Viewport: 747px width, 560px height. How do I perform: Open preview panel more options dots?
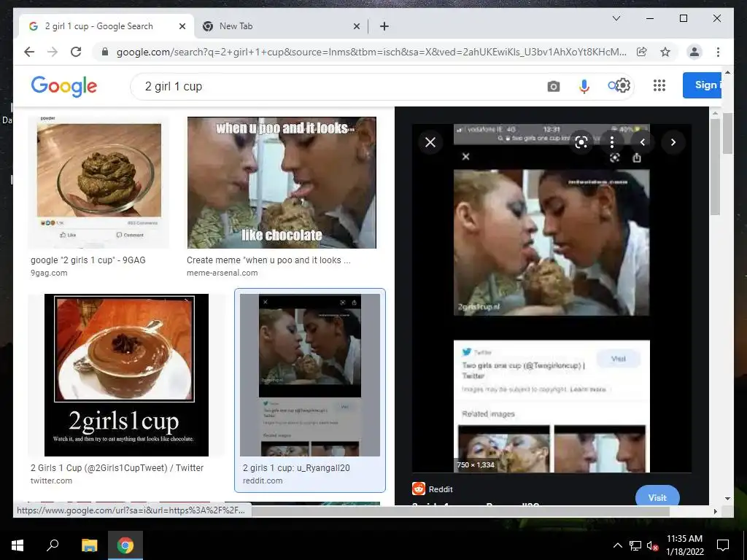point(612,142)
